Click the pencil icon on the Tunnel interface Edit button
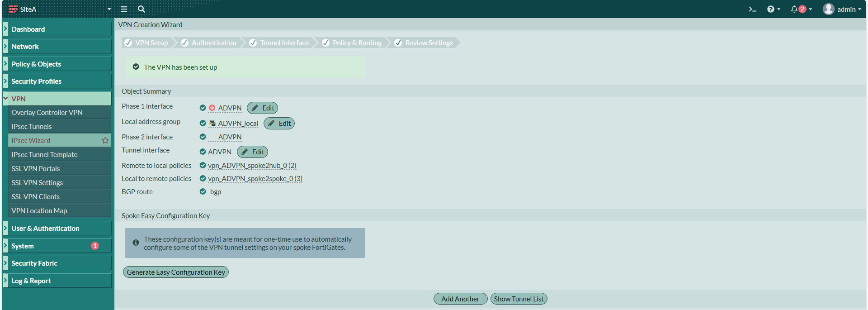Viewport: 868px width, 310px height. click(245, 152)
